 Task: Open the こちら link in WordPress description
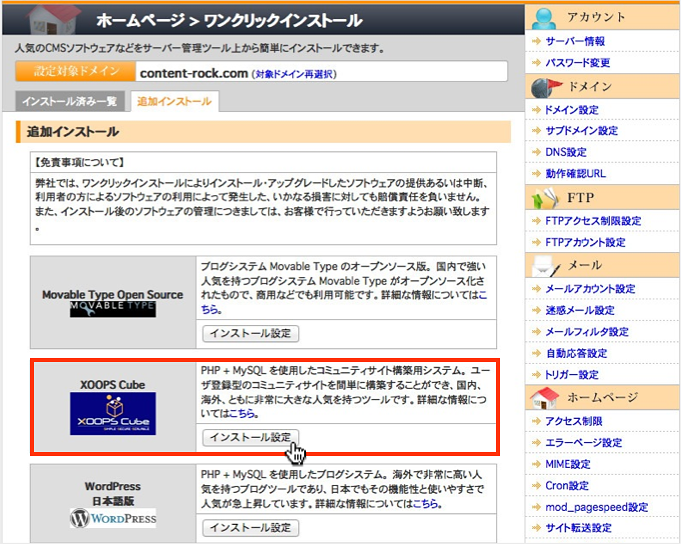point(426,504)
